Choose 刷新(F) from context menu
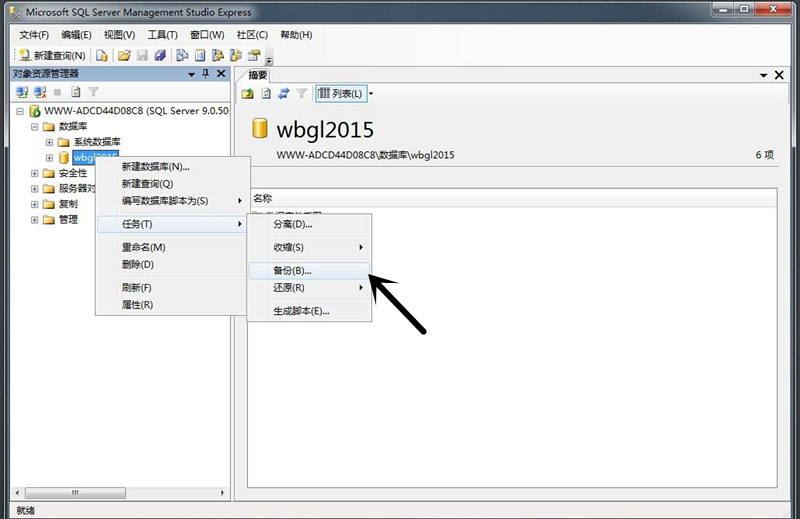The image size is (800, 519). pos(172,288)
